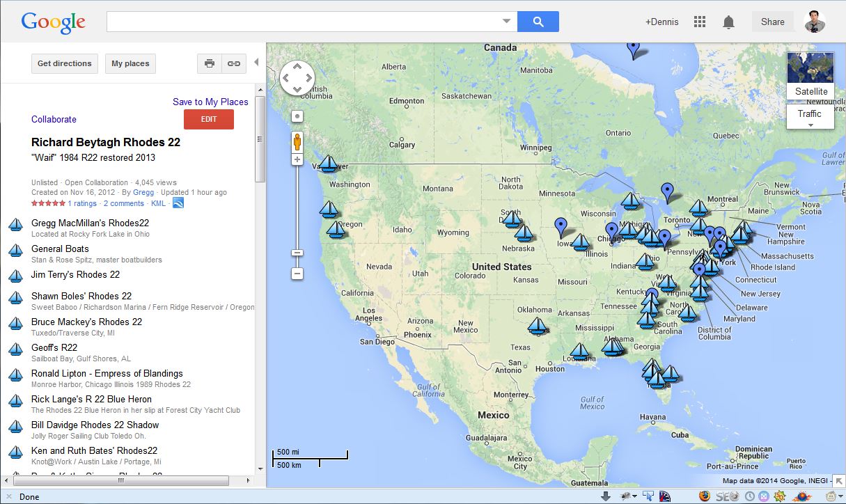846x504 pixels.
Task: Click the download arrow in the status bar
Action: pos(605,496)
